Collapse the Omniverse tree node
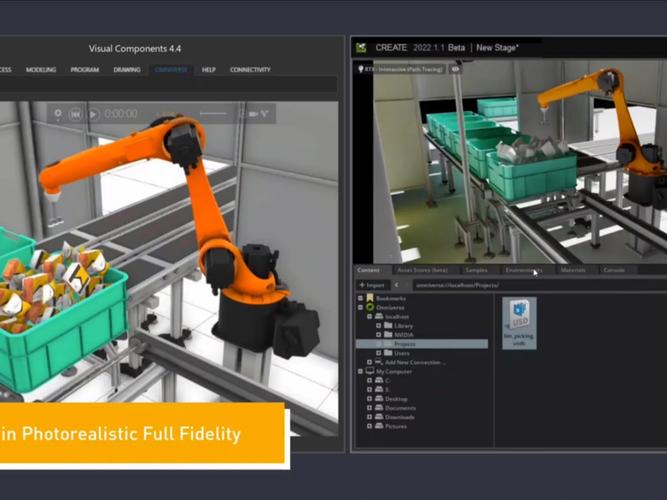667x500 pixels. point(360,307)
